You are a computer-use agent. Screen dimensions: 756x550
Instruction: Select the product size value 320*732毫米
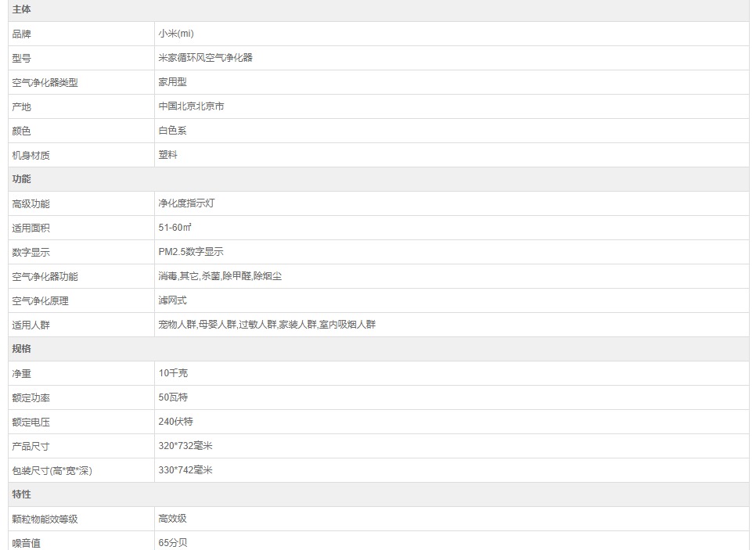185,446
